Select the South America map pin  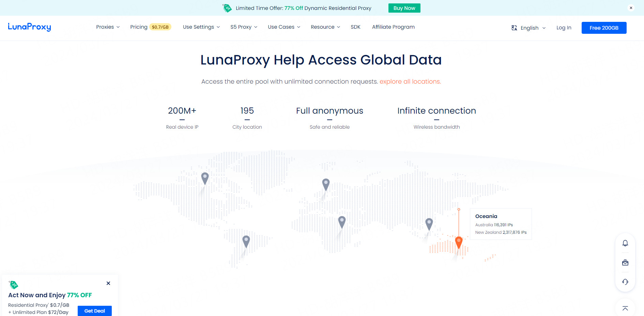(246, 241)
